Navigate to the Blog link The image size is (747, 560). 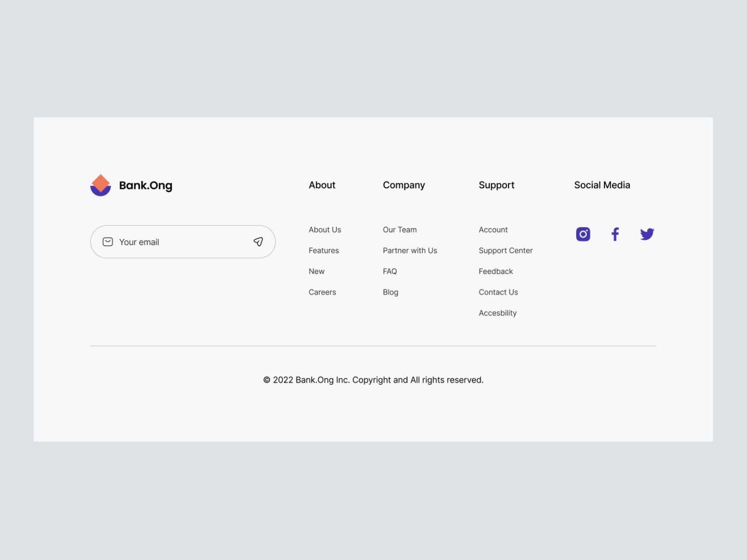click(x=390, y=292)
